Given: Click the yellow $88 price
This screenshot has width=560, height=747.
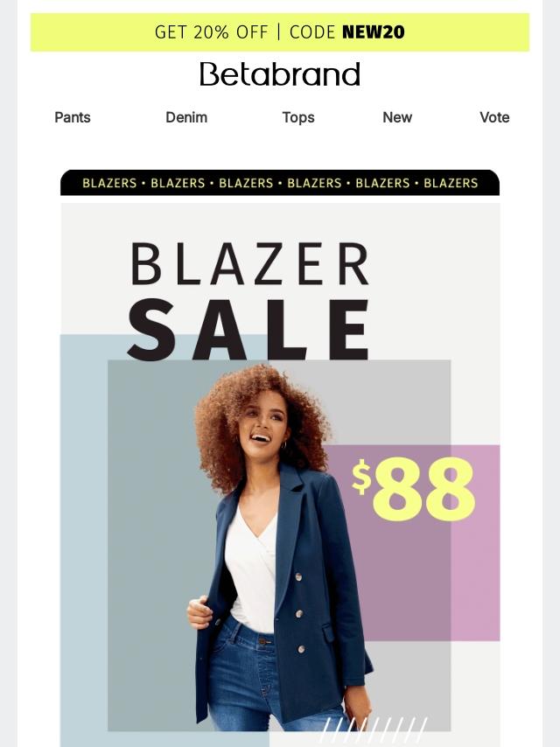Looking at the screenshot, I should (x=413, y=490).
